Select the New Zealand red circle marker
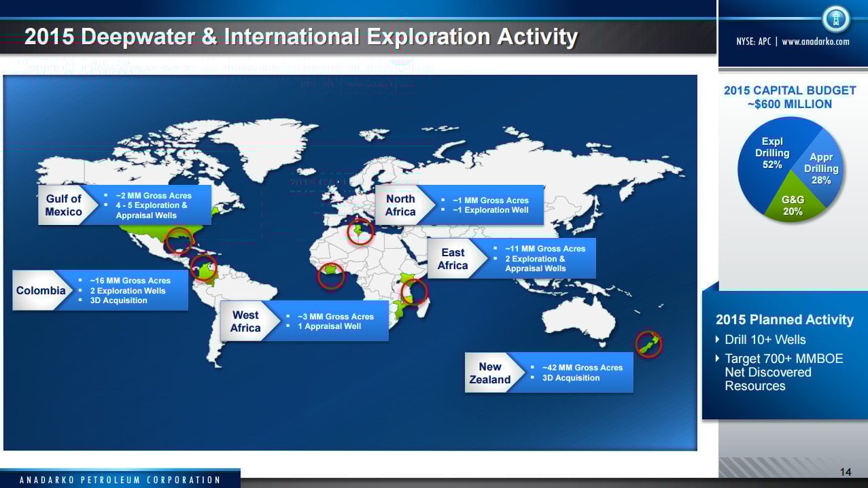Image resolution: width=868 pixels, height=488 pixels. [x=648, y=344]
